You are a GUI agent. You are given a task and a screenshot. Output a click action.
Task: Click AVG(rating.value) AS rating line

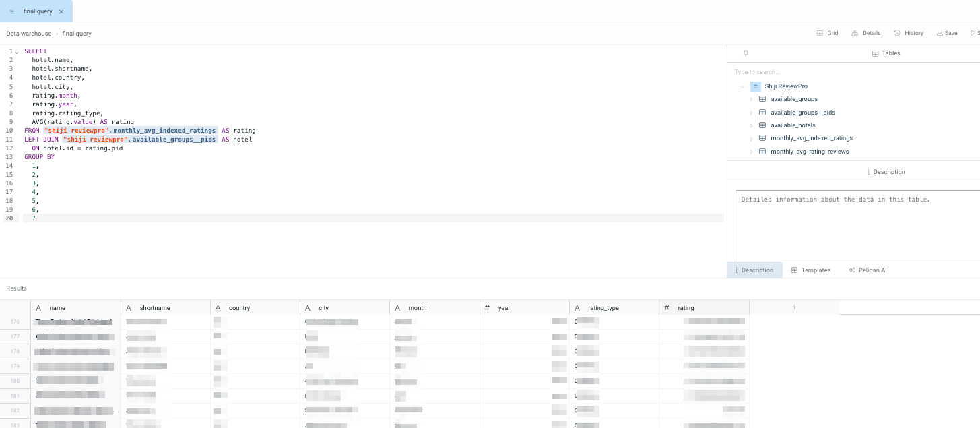tap(83, 122)
